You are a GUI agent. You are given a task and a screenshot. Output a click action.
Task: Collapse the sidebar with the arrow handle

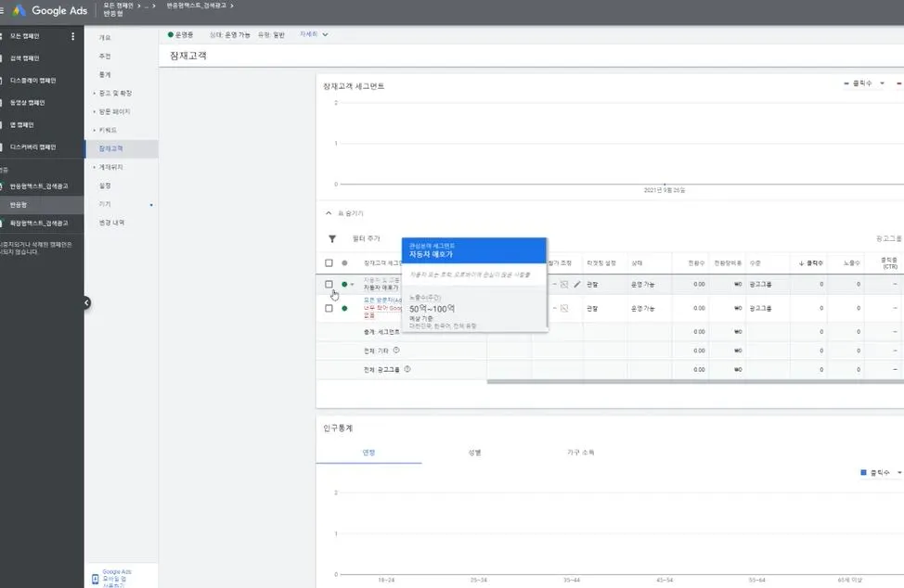(x=86, y=302)
